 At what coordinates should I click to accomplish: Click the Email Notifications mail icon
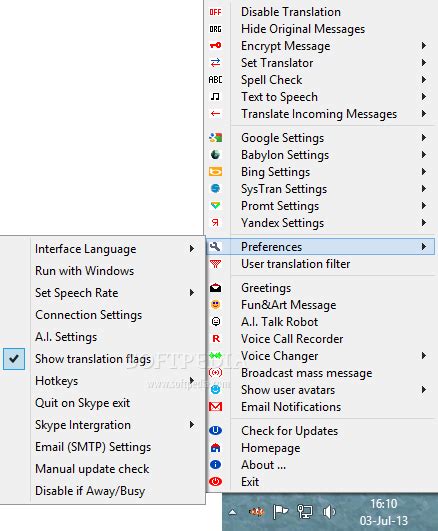coord(215,406)
